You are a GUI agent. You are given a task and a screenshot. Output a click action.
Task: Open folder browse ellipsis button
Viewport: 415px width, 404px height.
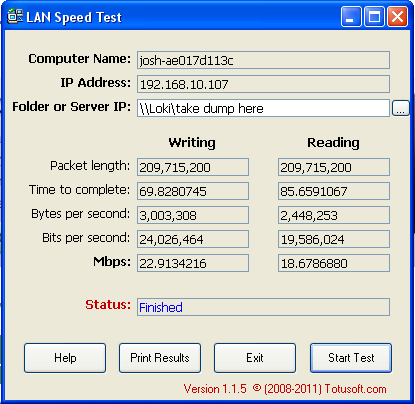pyautogui.click(x=400, y=108)
